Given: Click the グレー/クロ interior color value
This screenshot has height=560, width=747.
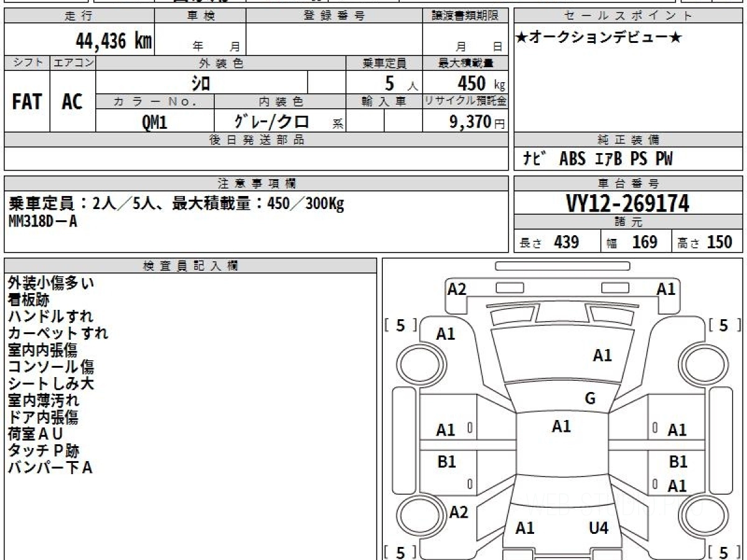Looking at the screenshot, I should (x=271, y=121).
